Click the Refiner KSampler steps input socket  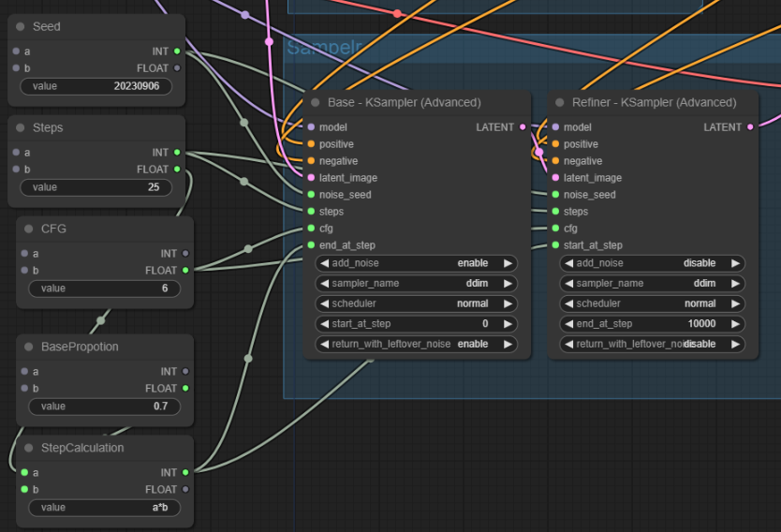556,211
